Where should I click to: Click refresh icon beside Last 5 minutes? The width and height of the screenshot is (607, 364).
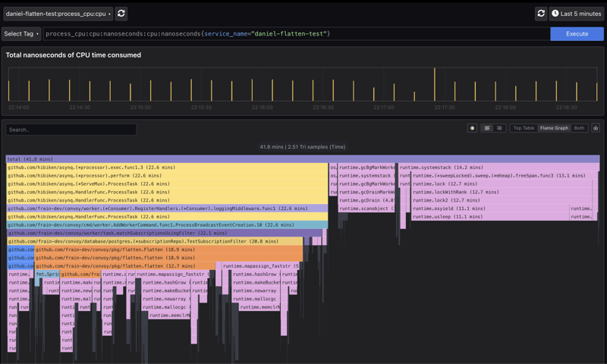(541, 14)
